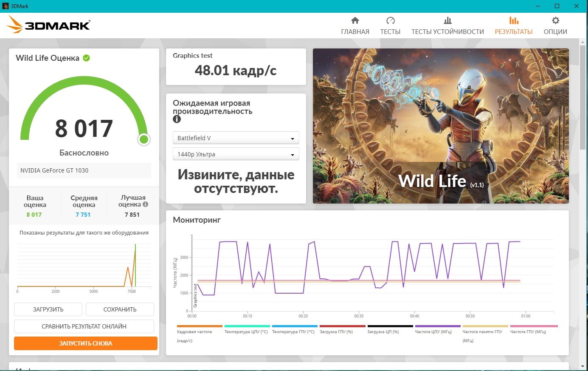This screenshot has width=588, height=371.
Task: Click the 3DMark logo in the header
Action: [x=48, y=25]
